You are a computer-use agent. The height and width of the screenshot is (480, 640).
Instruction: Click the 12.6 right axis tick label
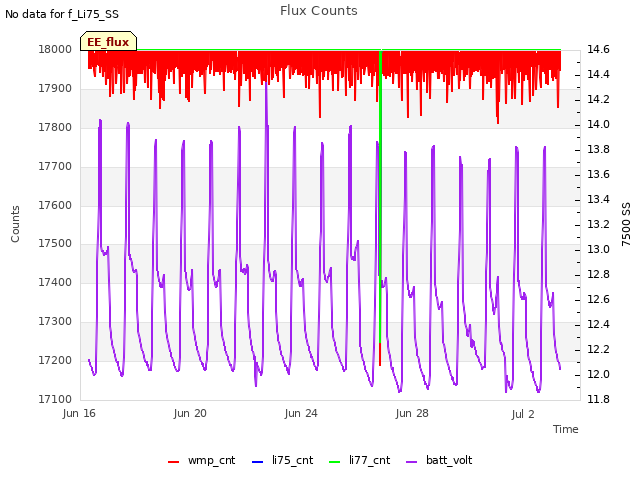tap(598, 300)
